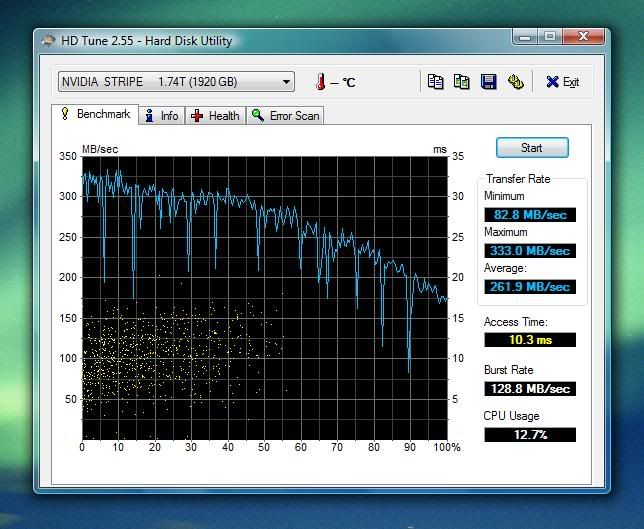
Task: Click the HD Tune title bar icon
Action: [x=48, y=41]
